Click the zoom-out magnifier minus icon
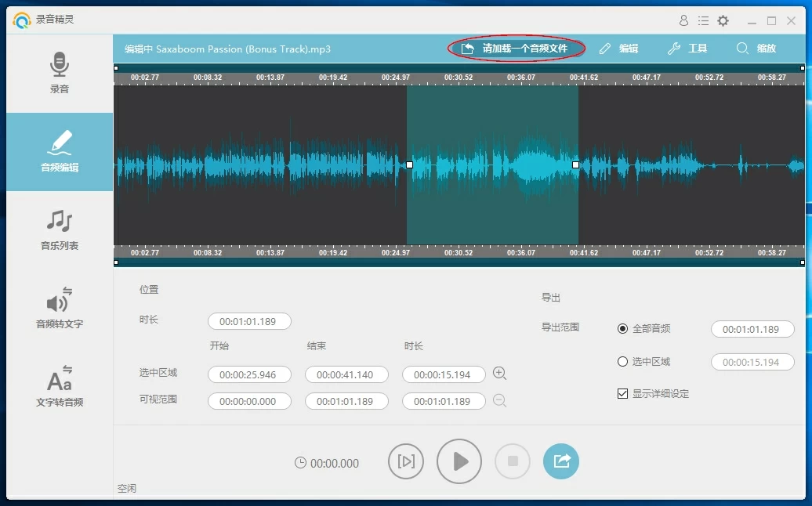This screenshot has height=506, width=812. click(499, 401)
